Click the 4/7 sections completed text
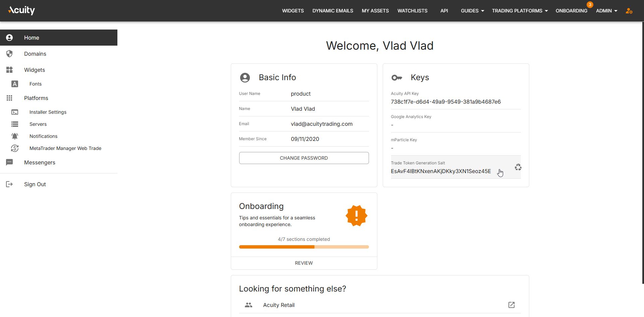644x317 pixels. [304, 239]
